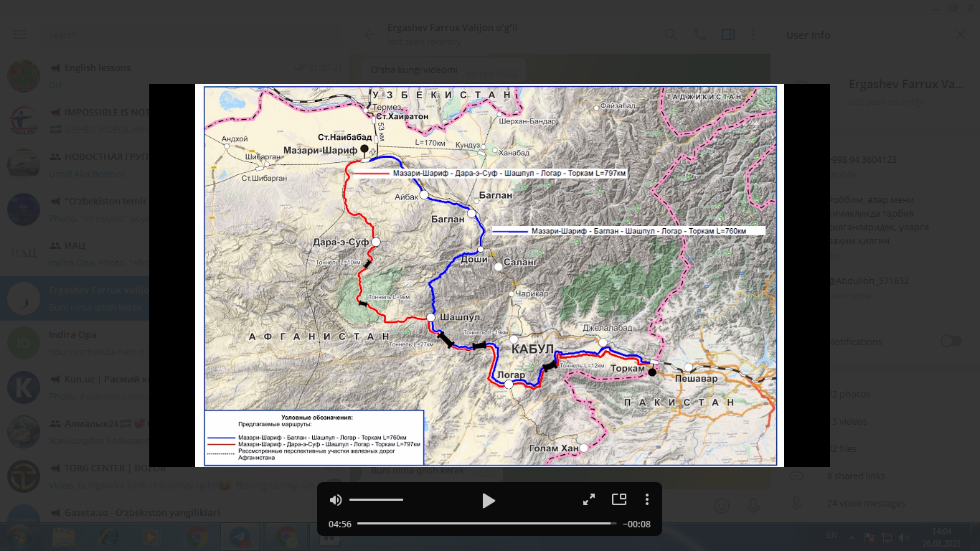Toggle the Notifications switch in User Info

(x=951, y=341)
